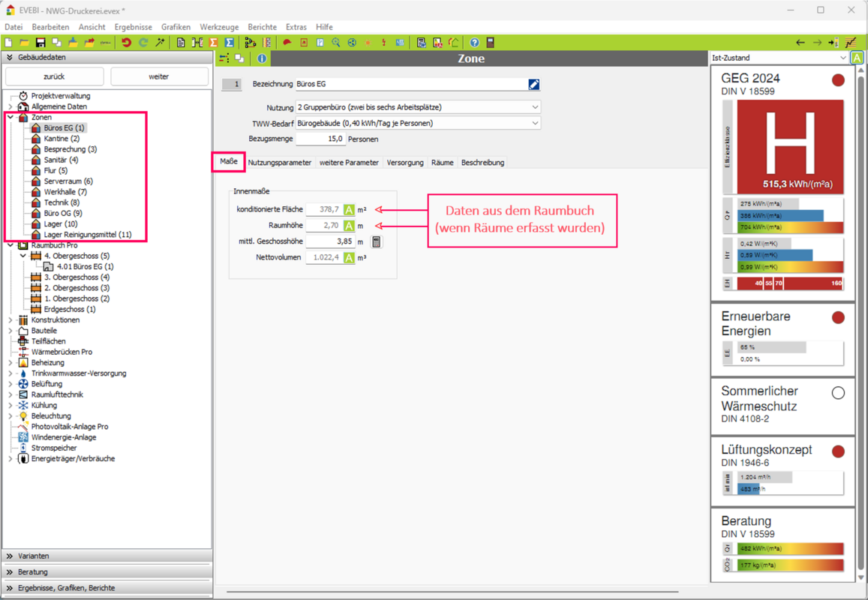868x600 pixels.
Task: Click the save (floppy disk) toolbar icon
Action: pyautogui.click(x=41, y=43)
